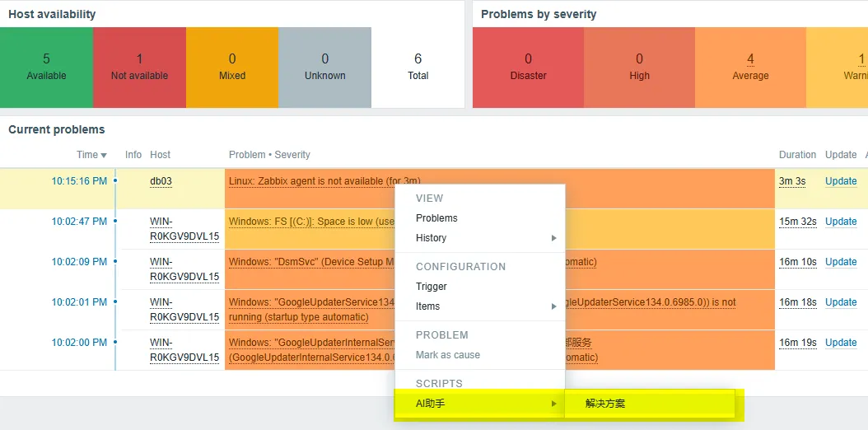Click Update link for db03 problem
868x430 pixels.
click(841, 181)
